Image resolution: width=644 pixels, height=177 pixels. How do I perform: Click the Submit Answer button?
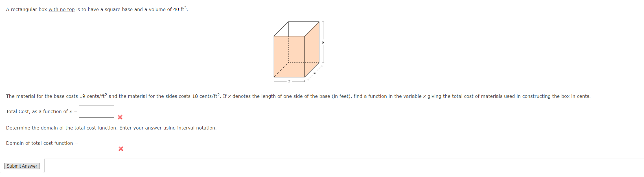(x=22, y=166)
